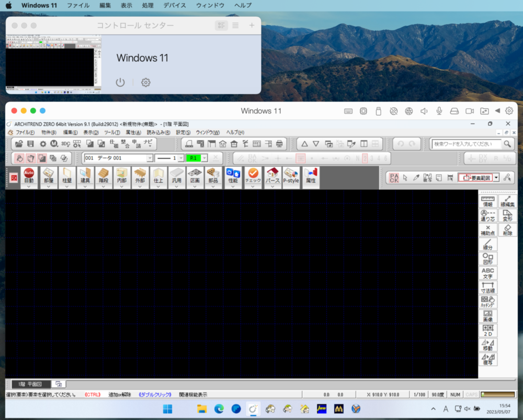Toggle the red 図 drawing-mode button
Viewport: 523px width, 420px height.
pos(14,178)
